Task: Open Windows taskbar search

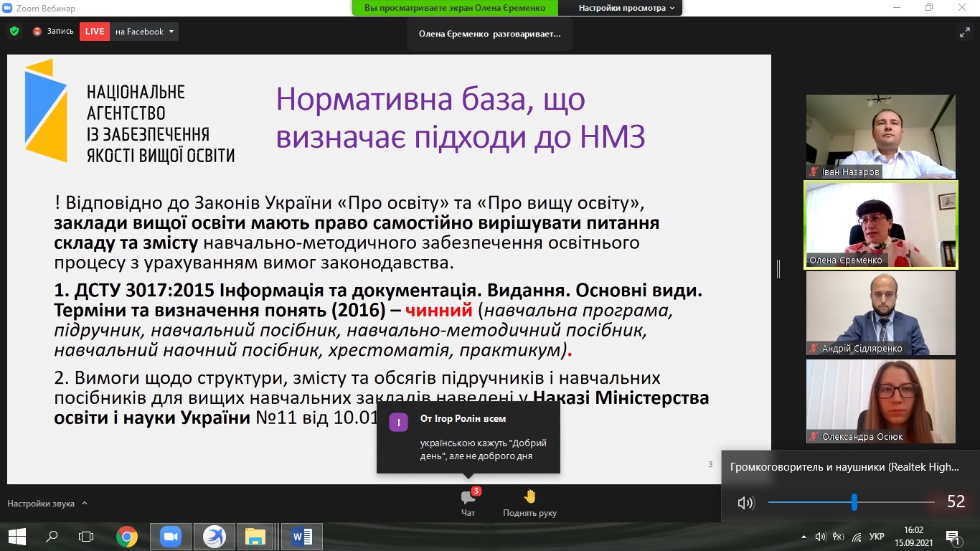Action: [52, 536]
